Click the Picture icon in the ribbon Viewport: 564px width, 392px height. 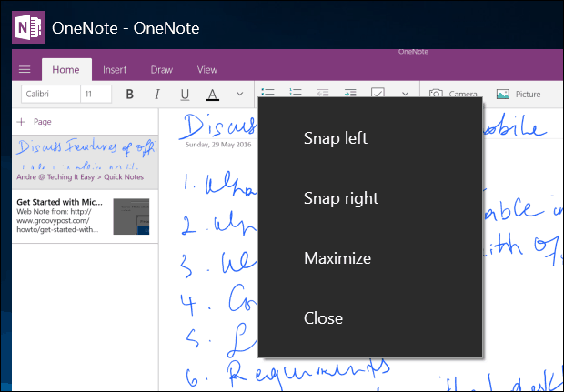502,95
